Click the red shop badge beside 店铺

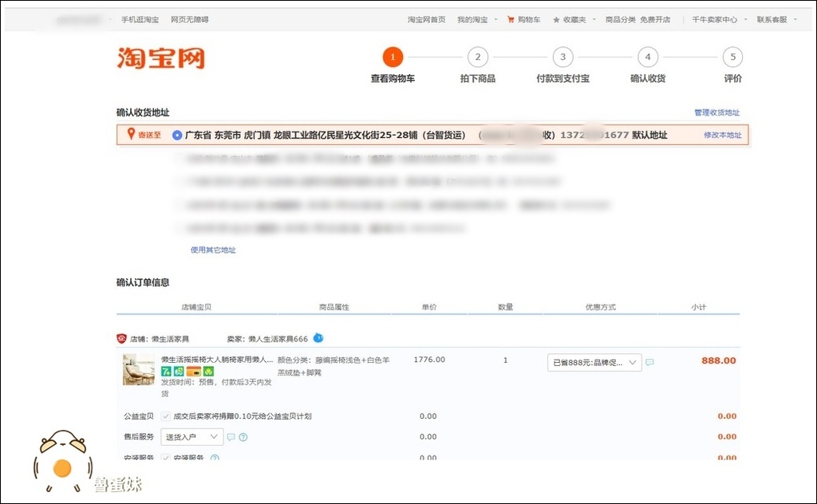click(x=121, y=338)
